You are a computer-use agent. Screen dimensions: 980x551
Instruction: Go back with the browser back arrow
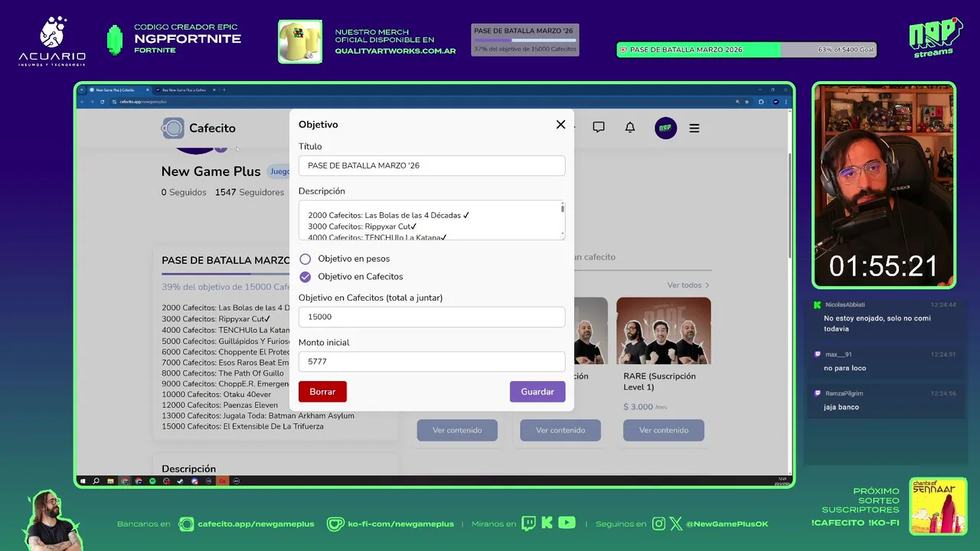click(83, 101)
